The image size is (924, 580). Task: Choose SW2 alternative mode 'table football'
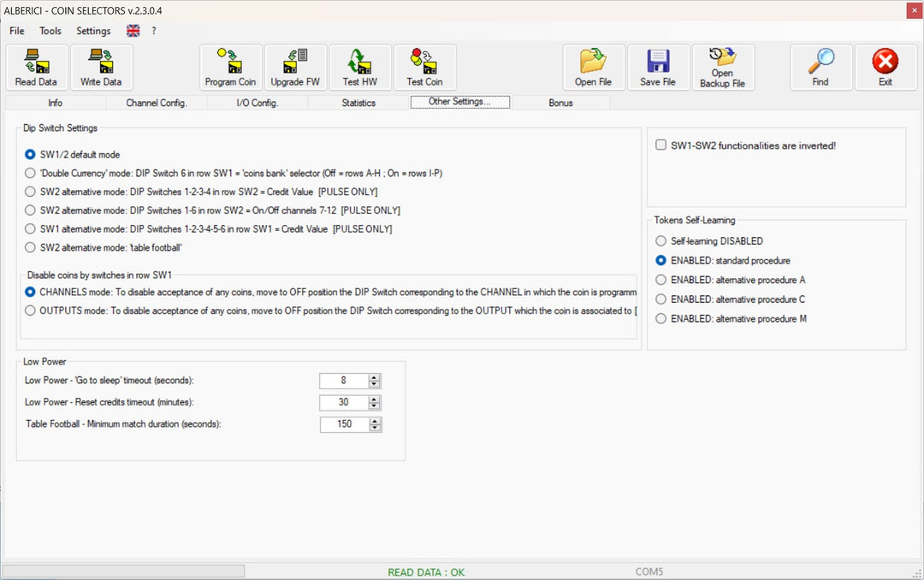point(31,248)
